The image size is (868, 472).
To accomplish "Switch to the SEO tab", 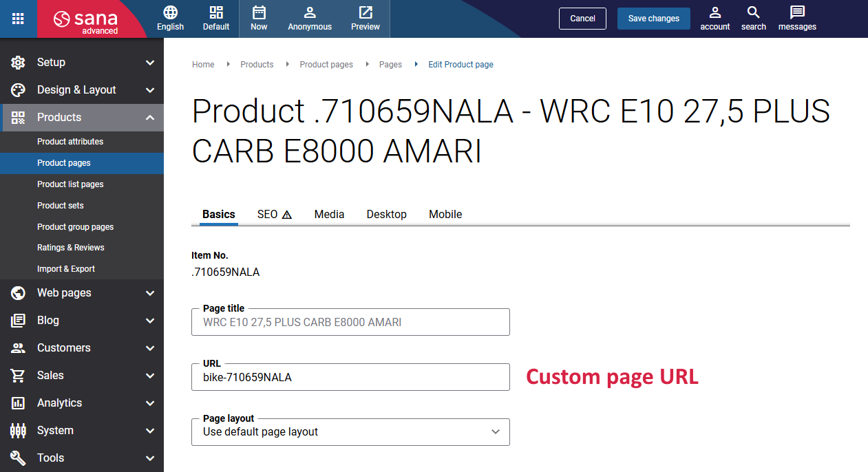I will point(275,215).
